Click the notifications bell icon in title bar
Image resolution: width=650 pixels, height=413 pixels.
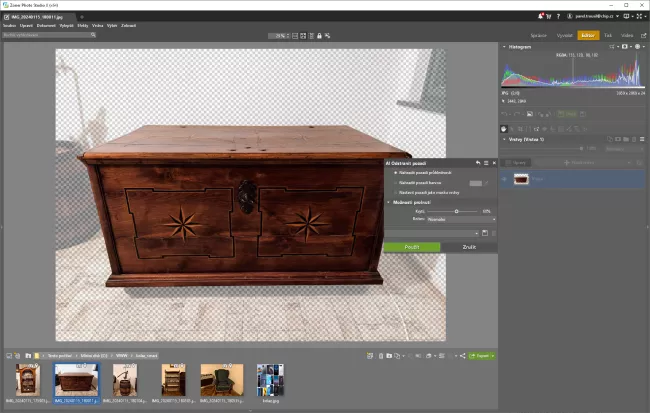pyautogui.click(x=538, y=16)
